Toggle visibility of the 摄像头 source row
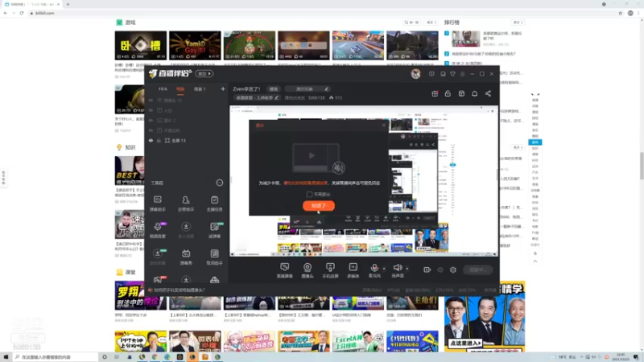The width and height of the screenshot is (644, 362). tap(151, 100)
